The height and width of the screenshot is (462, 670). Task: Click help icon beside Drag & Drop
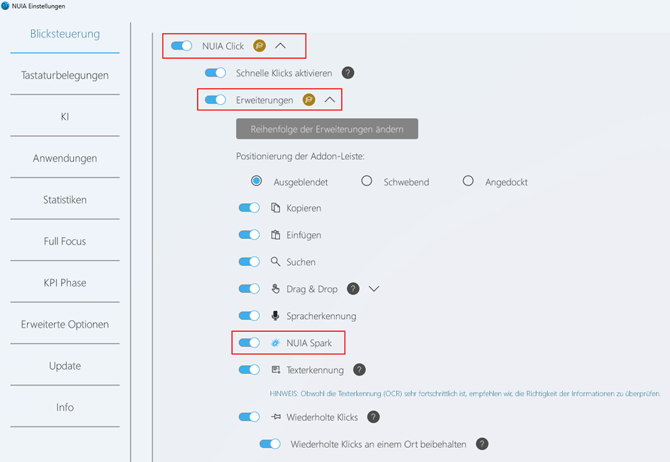click(353, 289)
